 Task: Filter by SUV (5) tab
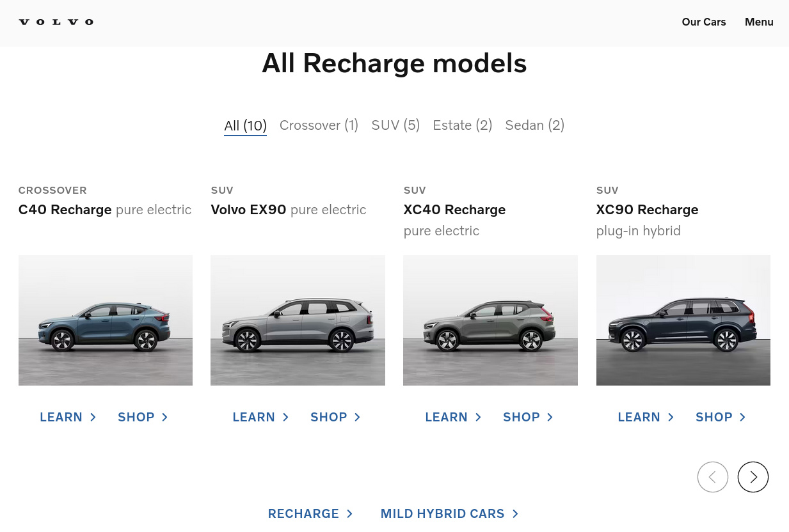(x=395, y=125)
